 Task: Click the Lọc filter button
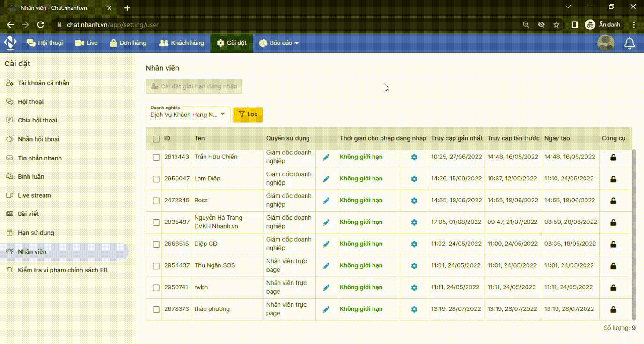tap(248, 115)
